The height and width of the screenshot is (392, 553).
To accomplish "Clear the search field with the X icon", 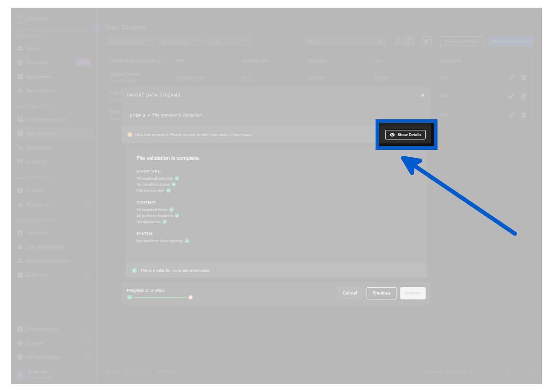I will [379, 42].
